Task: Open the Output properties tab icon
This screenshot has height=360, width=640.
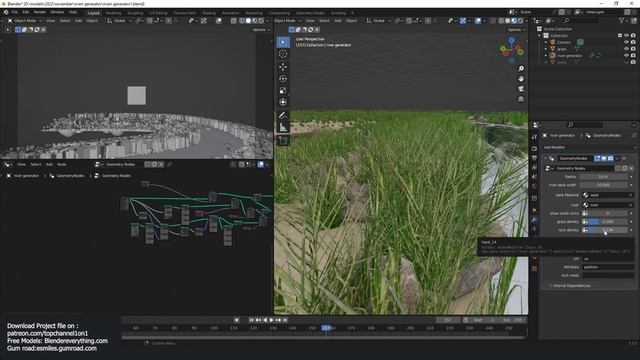Action: [534, 158]
